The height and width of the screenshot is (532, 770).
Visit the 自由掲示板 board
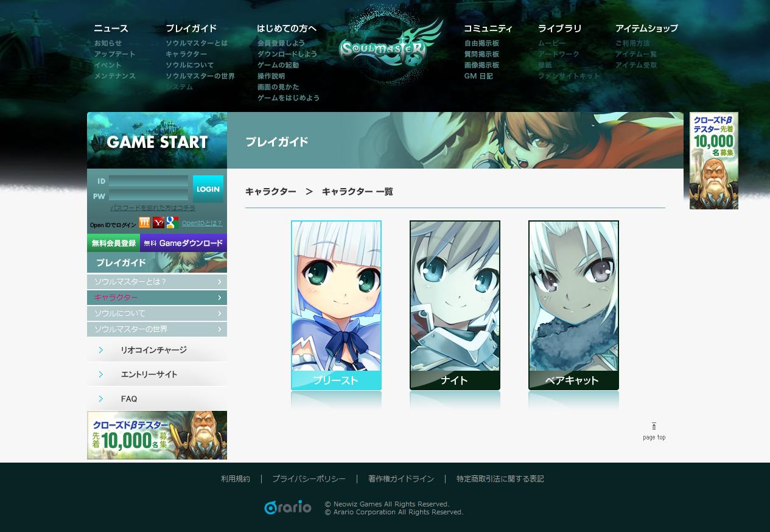(x=481, y=43)
